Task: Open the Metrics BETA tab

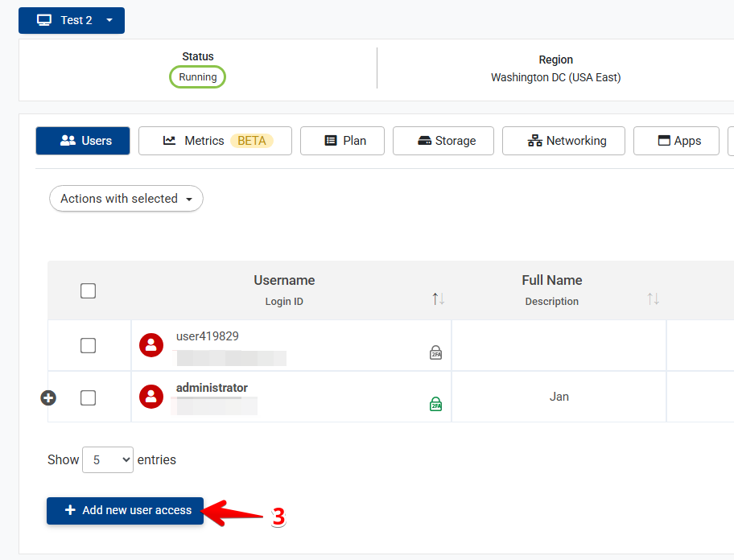Action: (216, 140)
